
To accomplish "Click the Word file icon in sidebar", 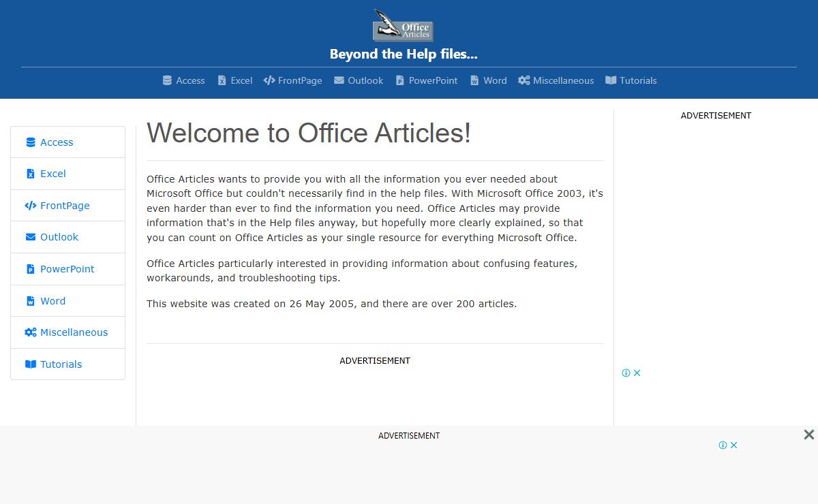I will pos(30,301).
